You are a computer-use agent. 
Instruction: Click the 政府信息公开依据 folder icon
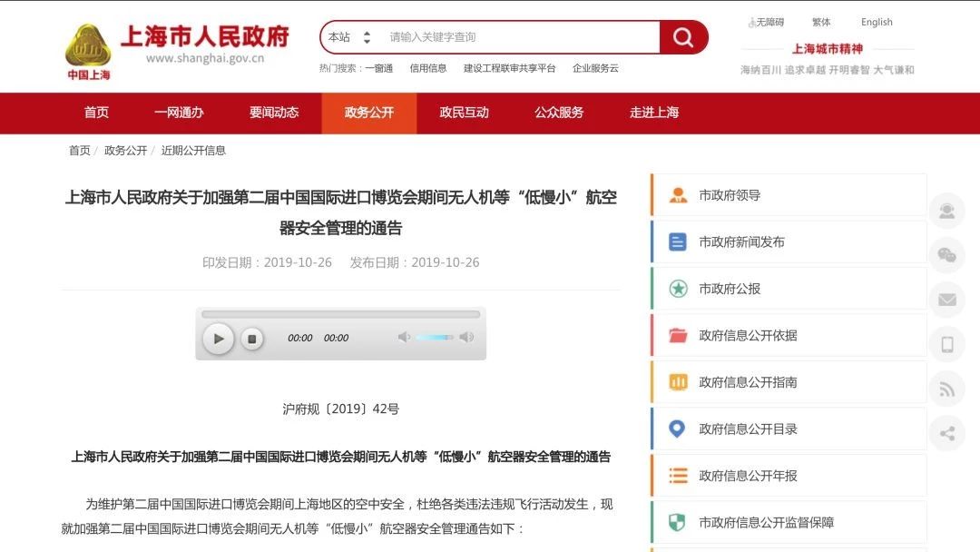coord(678,336)
